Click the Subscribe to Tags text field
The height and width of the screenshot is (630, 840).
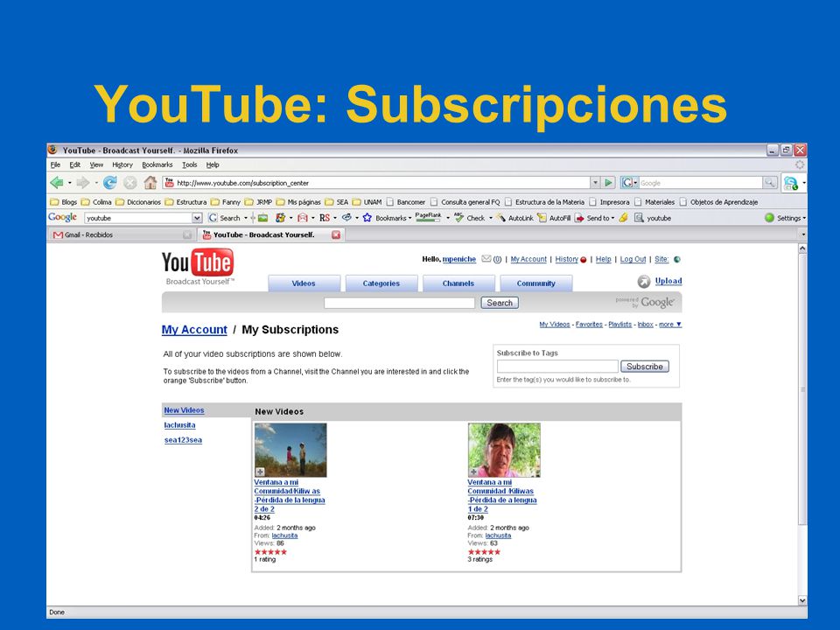557,367
